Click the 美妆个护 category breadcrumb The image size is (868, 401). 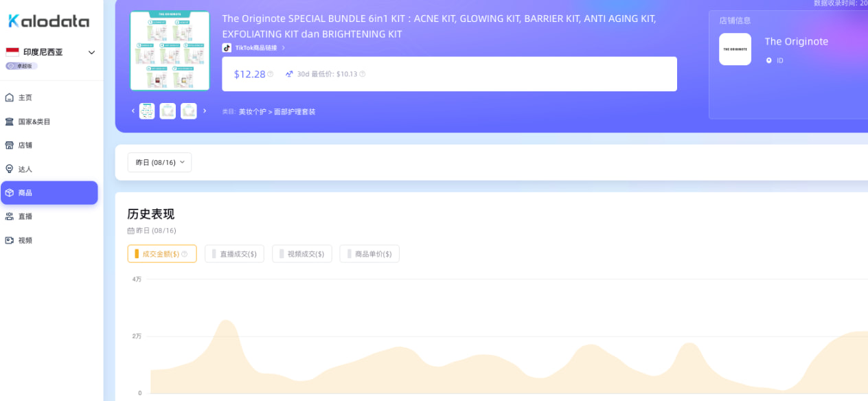[252, 111]
